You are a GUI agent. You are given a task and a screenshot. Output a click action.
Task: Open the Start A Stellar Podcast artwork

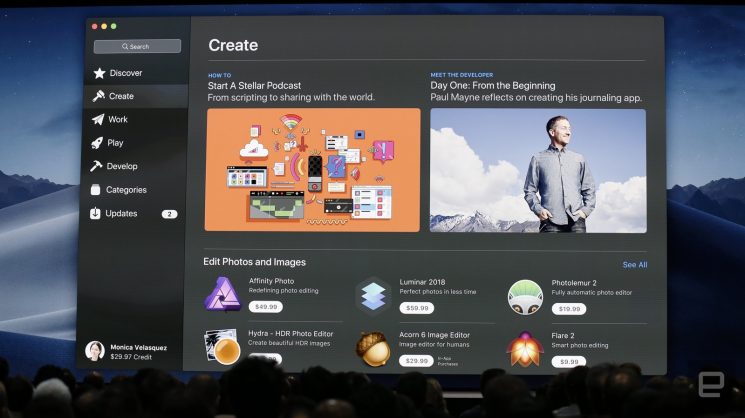click(x=313, y=170)
